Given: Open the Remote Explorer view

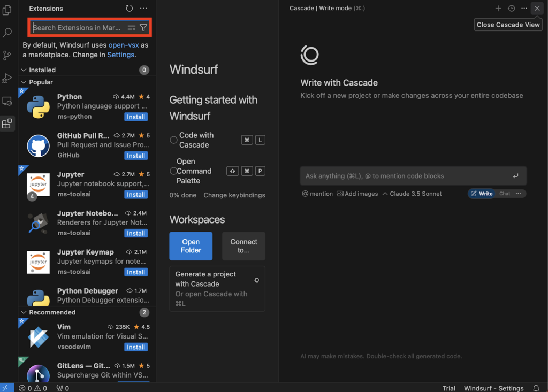Looking at the screenshot, I should pos(7,101).
